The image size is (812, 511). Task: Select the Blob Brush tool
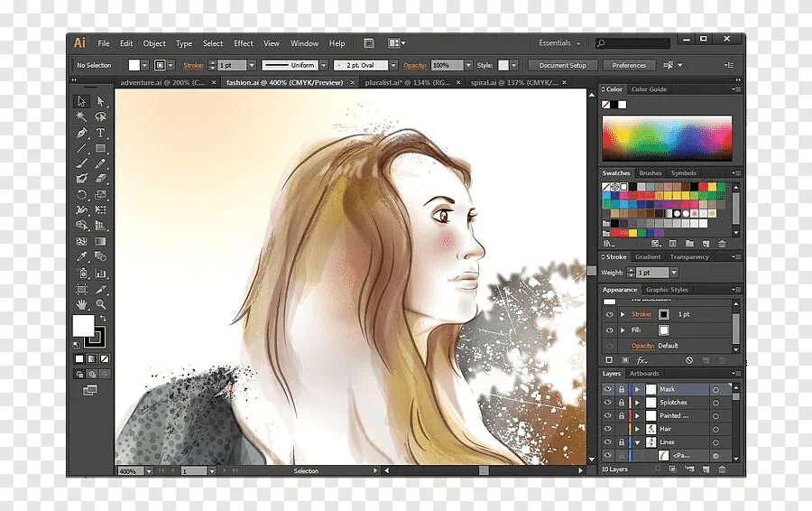pyautogui.click(x=81, y=179)
